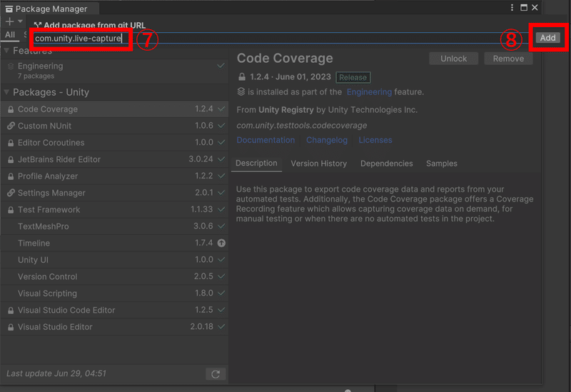Select Timeline package row
The image size is (571, 392).
[x=114, y=243]
